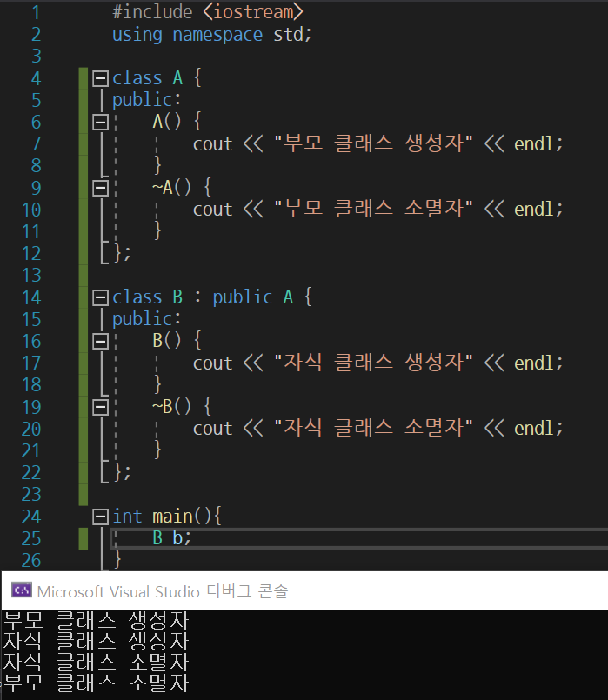Viewport: 608px width, 700px height.
Task: Click 'public:' label inside class B
Action: tap(146, 319)
